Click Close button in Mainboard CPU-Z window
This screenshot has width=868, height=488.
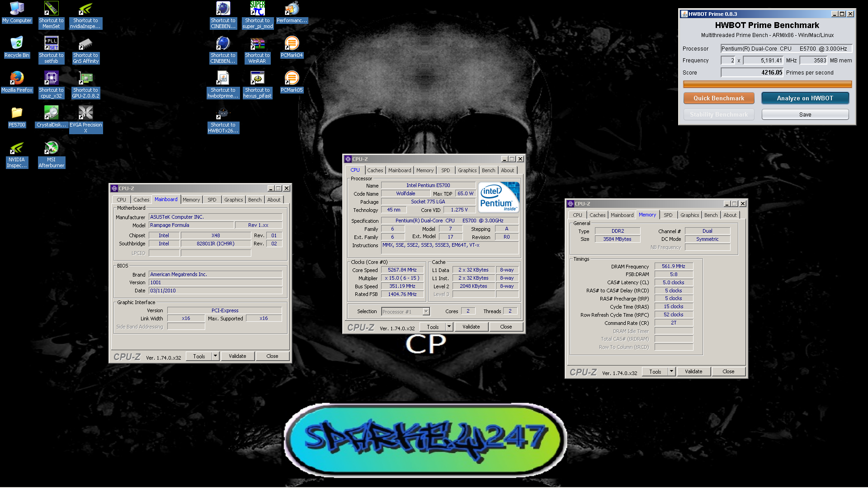coord(272,356)
